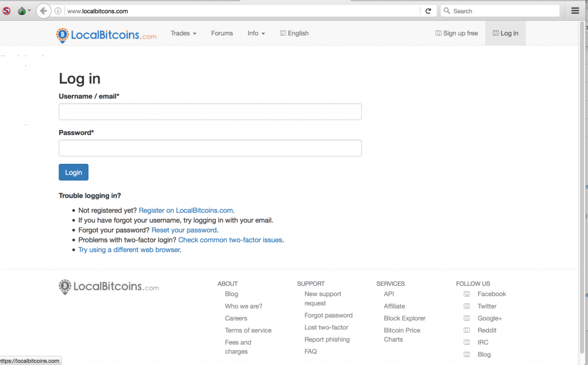This screenshot has width=588, height=365.
Task: Click the grey LocalBitcoins footer logo
Action: click(x=109, y=286)
